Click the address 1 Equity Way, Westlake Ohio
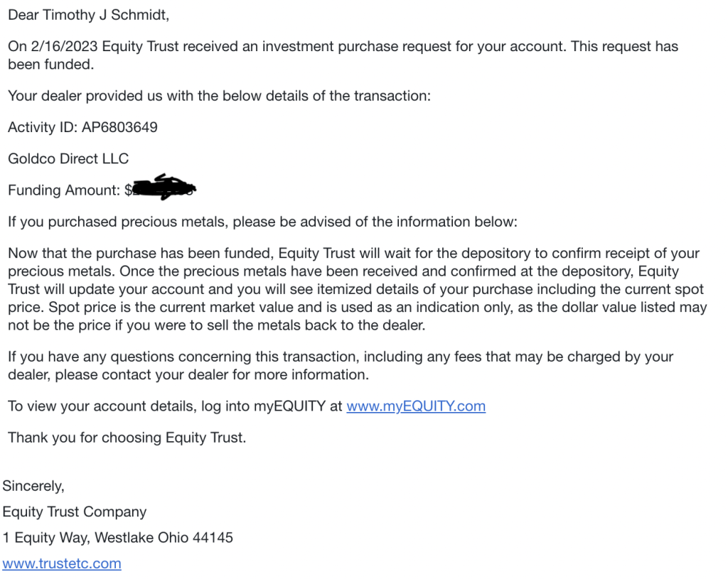The height and width of the screenshot is (579, 728). [118, 538]
